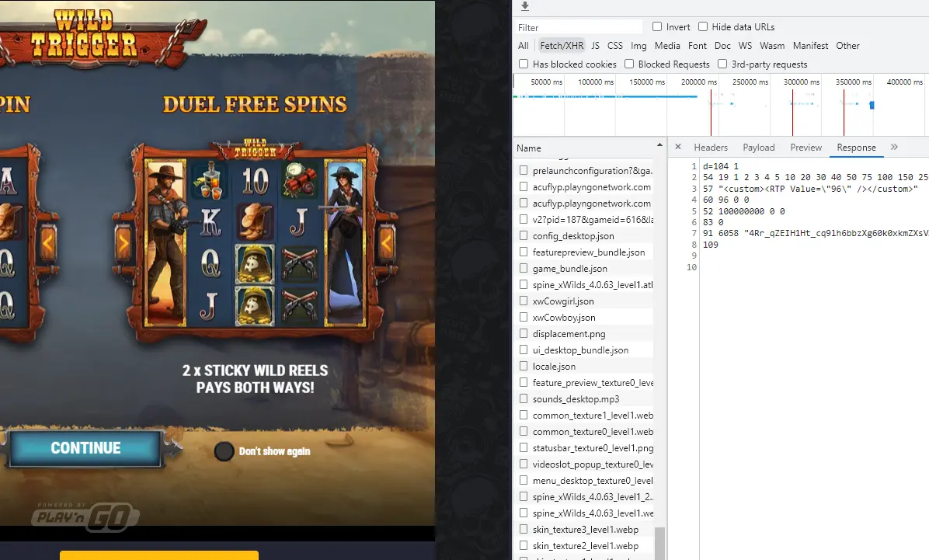Filter requests by WS
The image size is (929, 560).
746,46
